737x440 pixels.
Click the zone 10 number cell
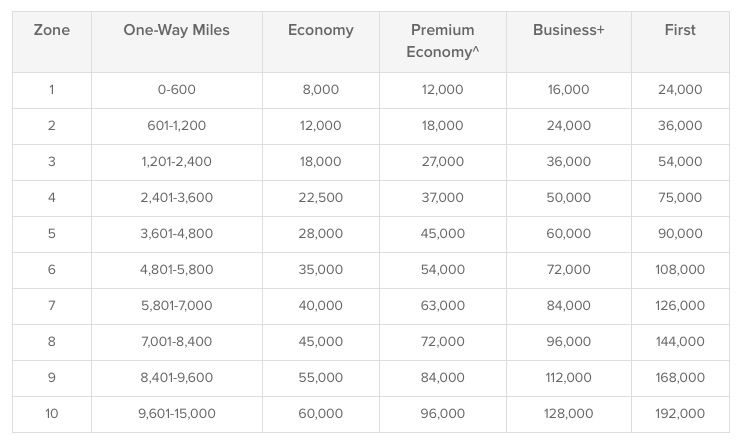pos(52,414)
